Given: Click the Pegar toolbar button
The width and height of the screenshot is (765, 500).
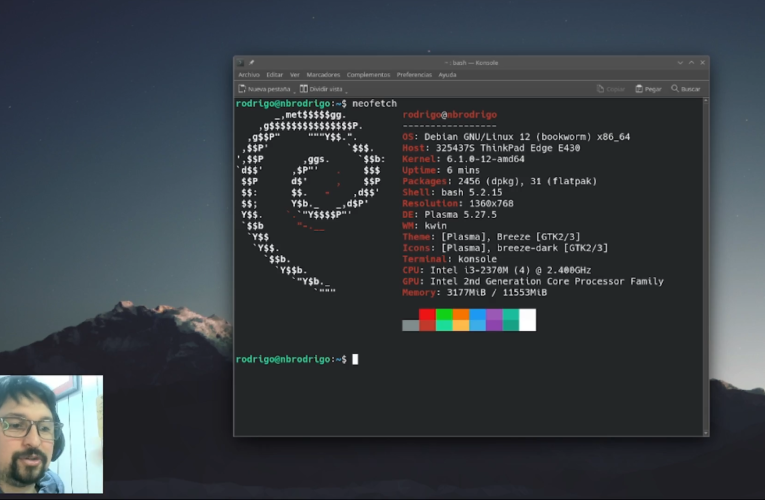Looking at the screenshot, I should tap(648, 89).
